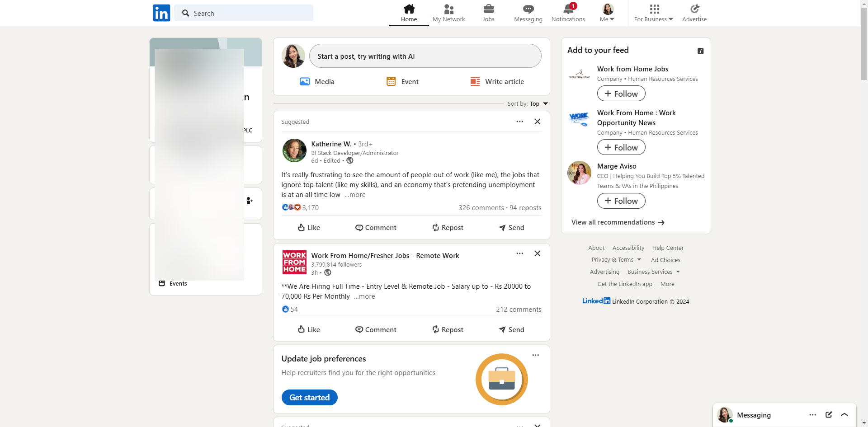Repost Katherine W.'s post
Image resolution: width=868 pixels, height=427 pixels.
click(x=448, y=228)
